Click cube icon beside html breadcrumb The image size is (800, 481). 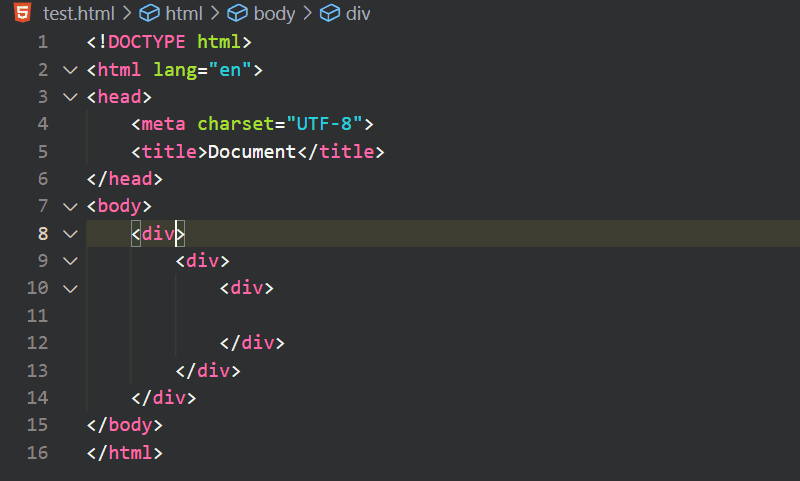coord(149,13)
